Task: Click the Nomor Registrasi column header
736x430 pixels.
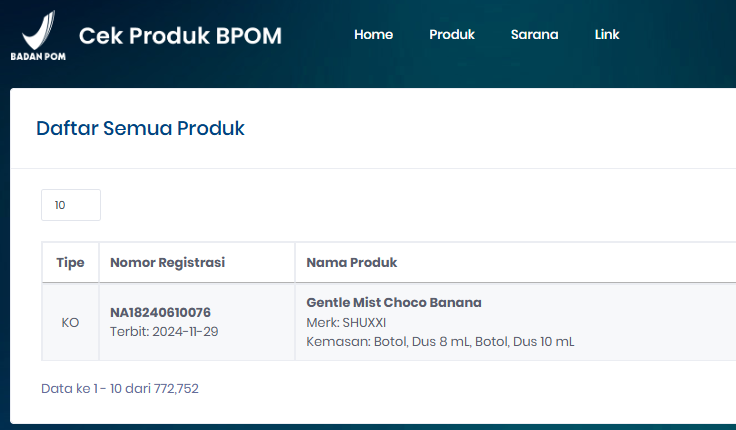Action: [167, 263]
